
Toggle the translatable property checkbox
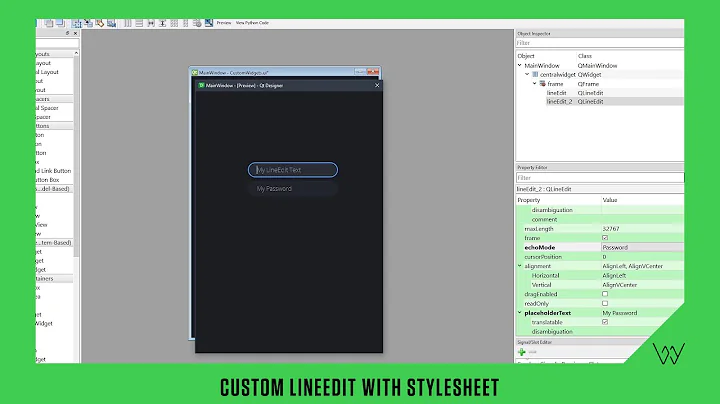pos(605,322)
